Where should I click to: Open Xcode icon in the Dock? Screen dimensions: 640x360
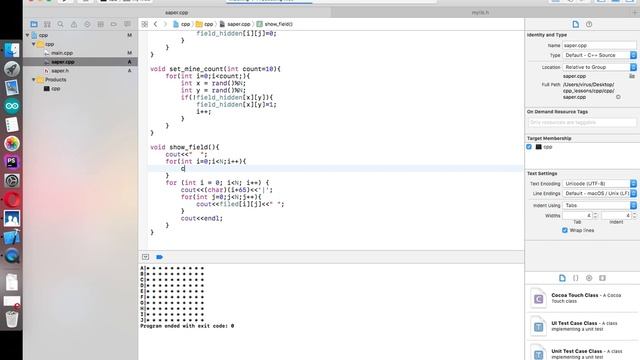pos(12,237)
